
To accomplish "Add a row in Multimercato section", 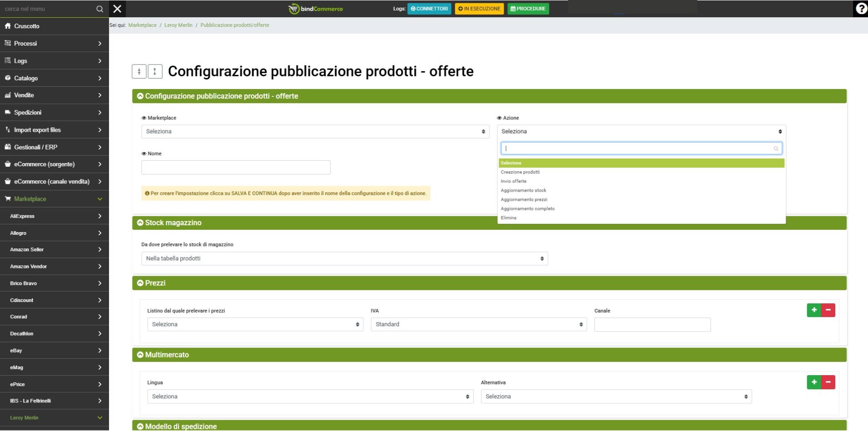I will pos(814,382).
